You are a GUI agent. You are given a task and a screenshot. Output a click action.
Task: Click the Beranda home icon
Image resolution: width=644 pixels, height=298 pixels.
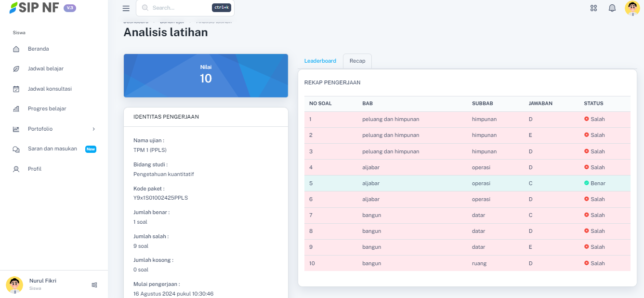coord(16,49)
